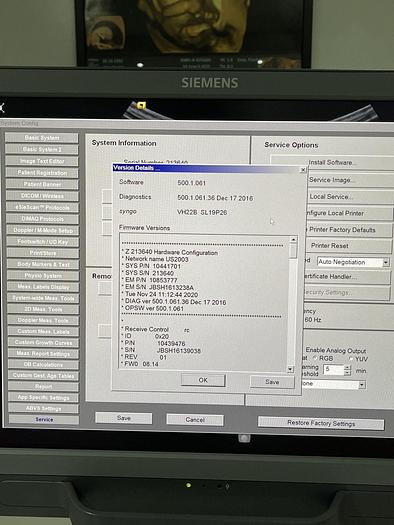Open Report settings page
The width and height of the screenshot is (394, 525).
[44, 386]
